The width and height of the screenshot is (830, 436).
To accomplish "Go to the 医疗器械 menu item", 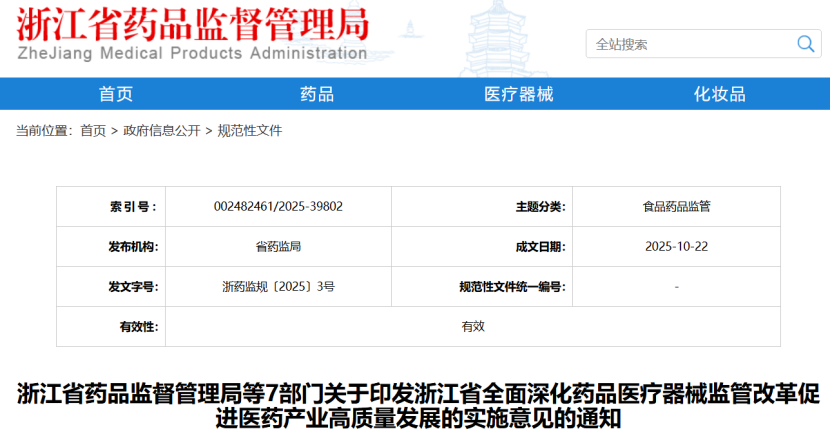I will (518, 94).
